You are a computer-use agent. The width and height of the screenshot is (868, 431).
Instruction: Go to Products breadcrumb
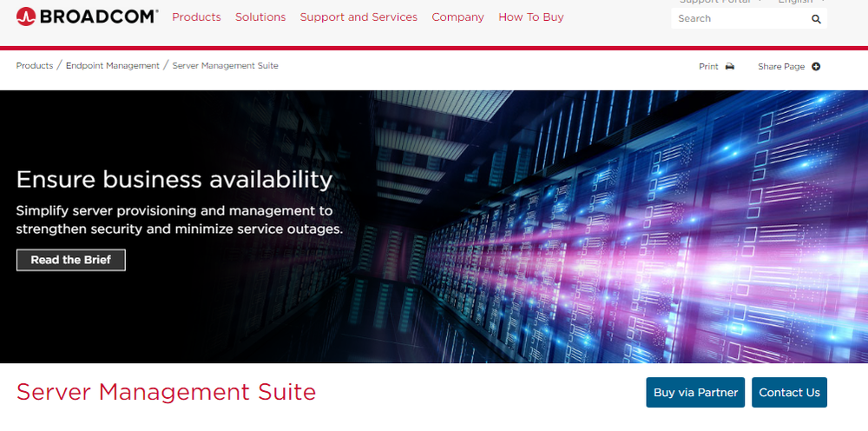point(35,65)
